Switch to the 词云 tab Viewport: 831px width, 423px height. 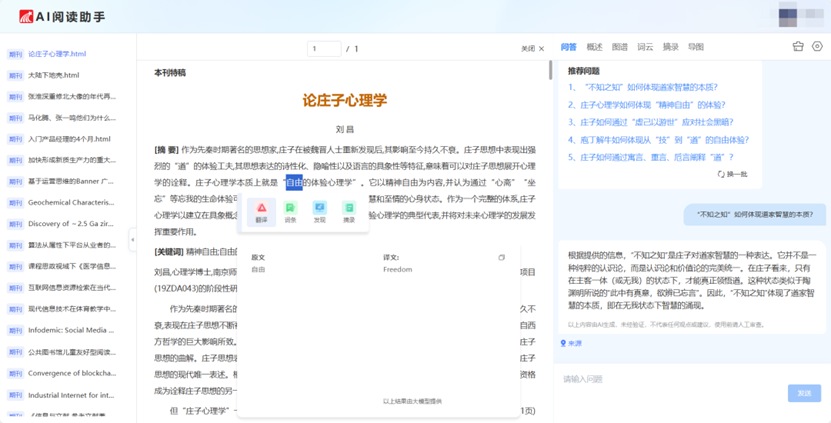coord(645,47)
